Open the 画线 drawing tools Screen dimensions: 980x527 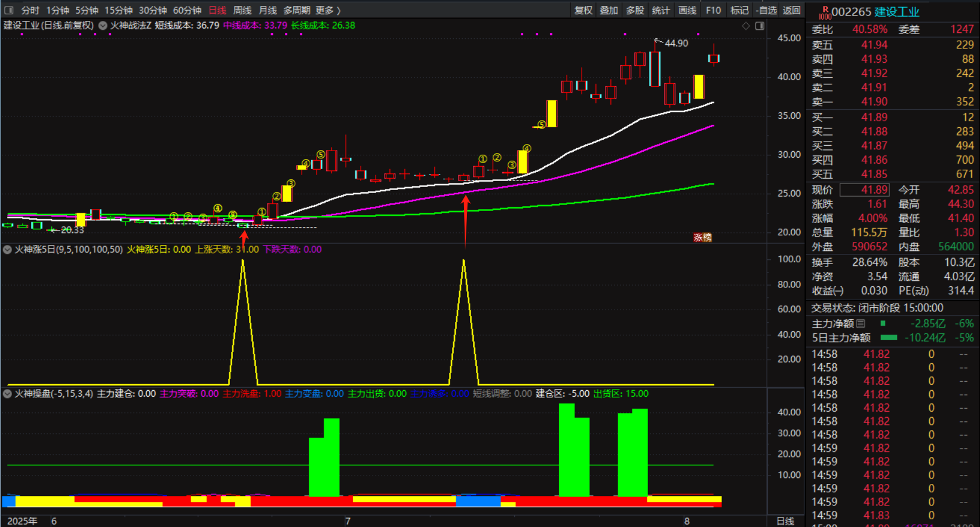coord(687,10)
